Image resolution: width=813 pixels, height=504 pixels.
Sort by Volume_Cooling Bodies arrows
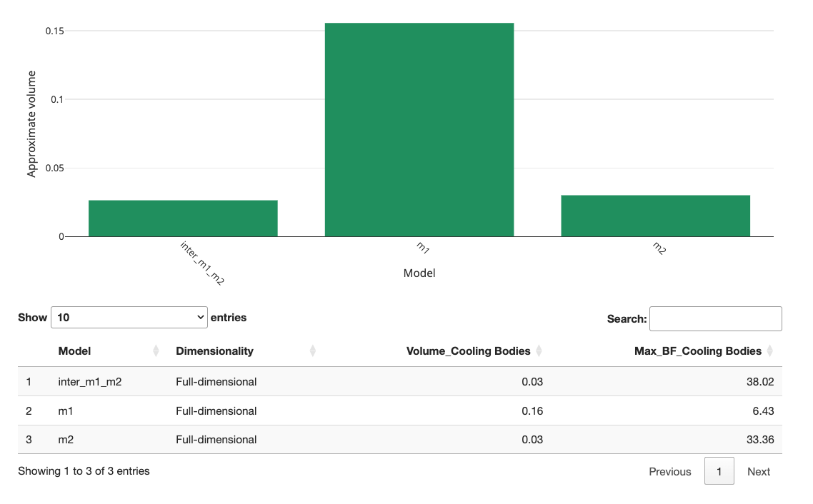pos(539,351)
